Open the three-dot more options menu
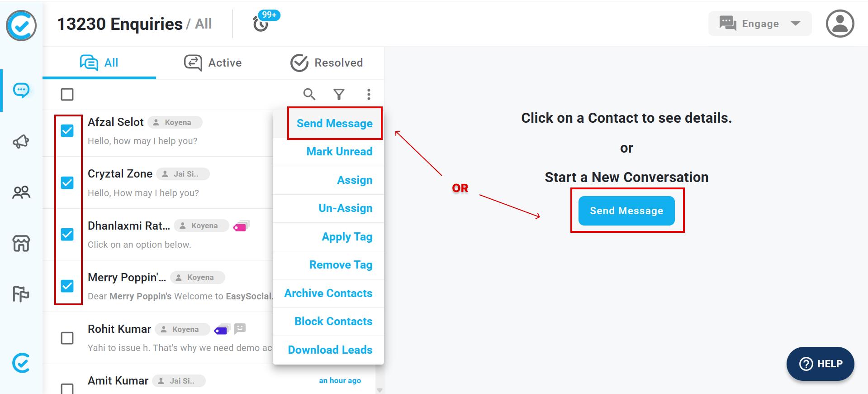Screen dimensions: 868x394 [x=369, y=94]
